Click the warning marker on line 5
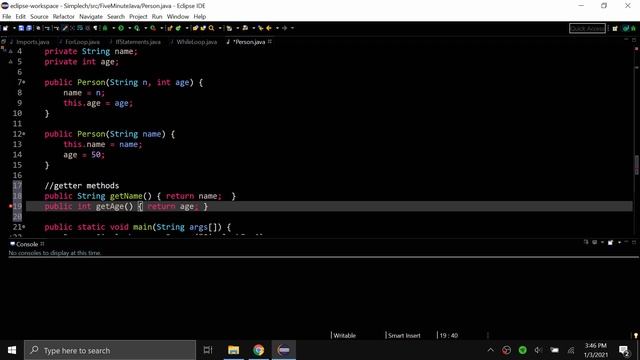The image size is (640, 360). tap(11, 62)
